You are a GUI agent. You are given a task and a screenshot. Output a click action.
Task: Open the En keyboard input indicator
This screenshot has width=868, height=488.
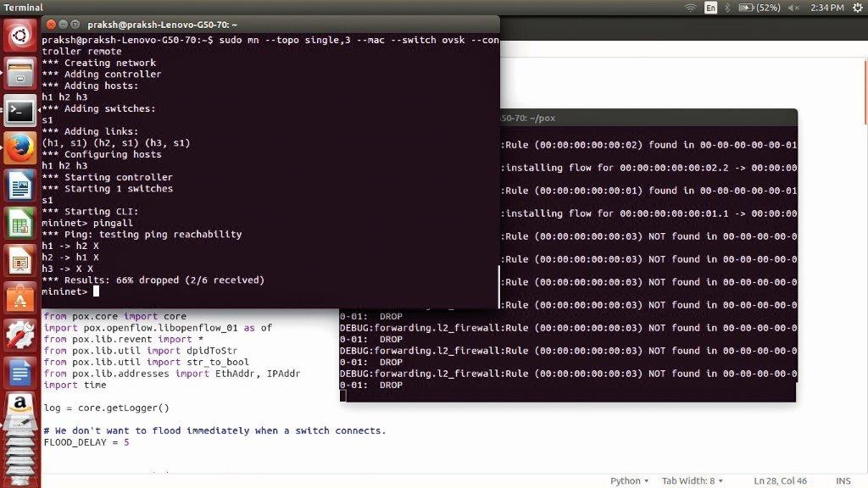711,7
